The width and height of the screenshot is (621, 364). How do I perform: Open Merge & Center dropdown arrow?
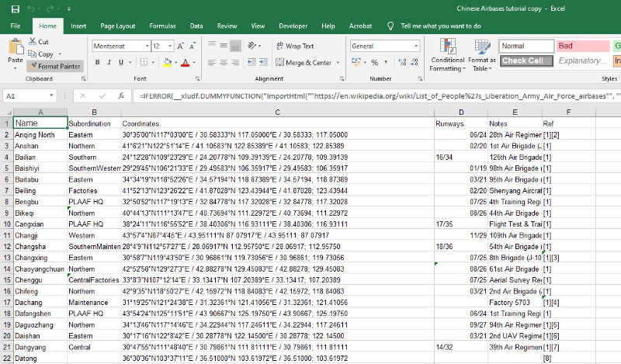point(338,63)
